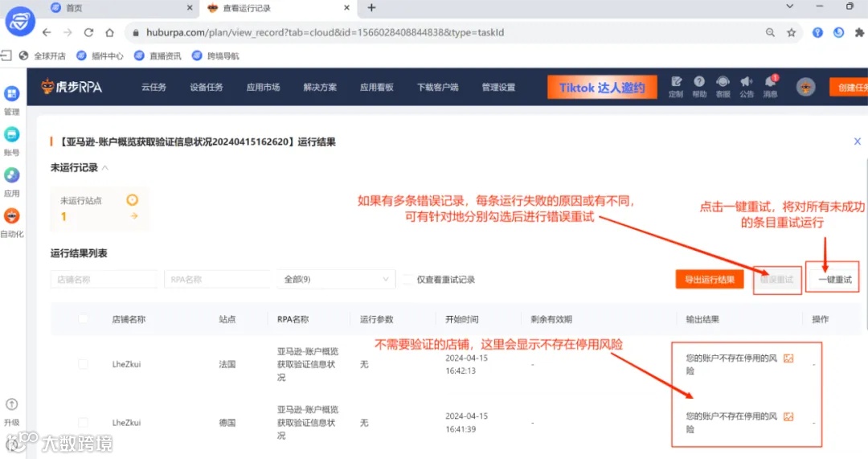Viewport: 868px width, 459px height.
Task: Toggle the 仅查看重试记录 checkbox
Action: 407,280
